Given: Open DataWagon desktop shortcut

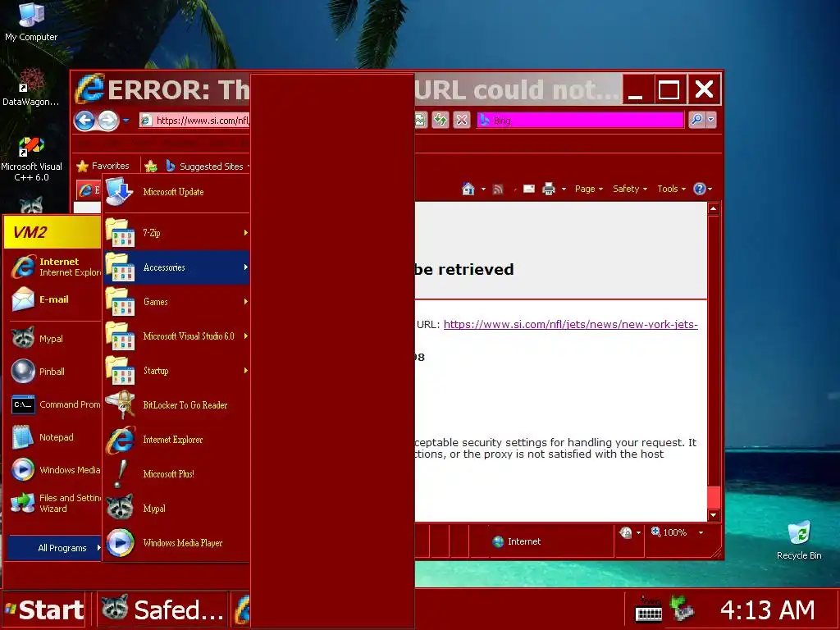Looking at the screenshot, I should [31, 87].
